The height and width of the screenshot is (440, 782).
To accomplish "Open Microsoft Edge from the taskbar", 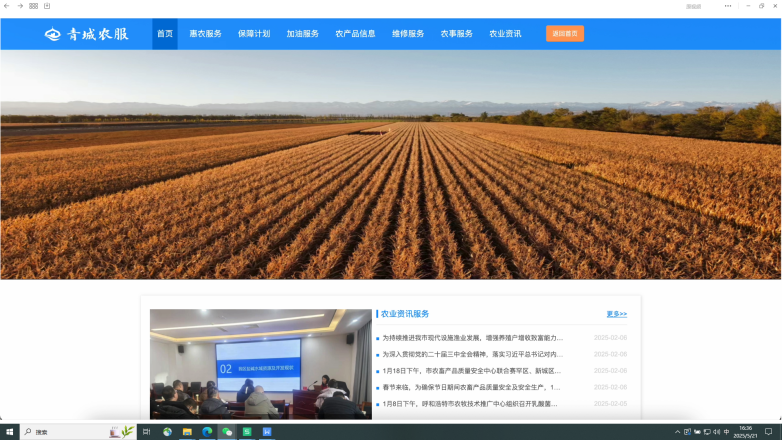I will click(x=207, y=432).
